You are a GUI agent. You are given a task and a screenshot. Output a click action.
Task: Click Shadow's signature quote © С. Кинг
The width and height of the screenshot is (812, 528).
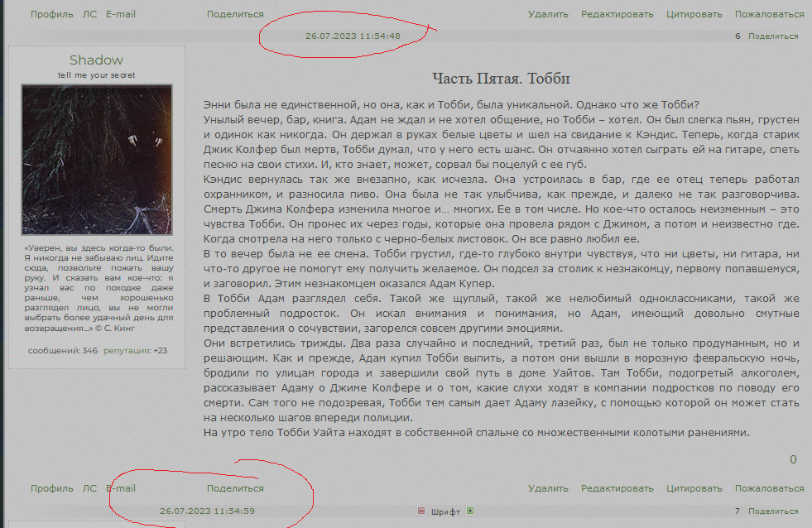pyautogui.click(x=98, y=288)
